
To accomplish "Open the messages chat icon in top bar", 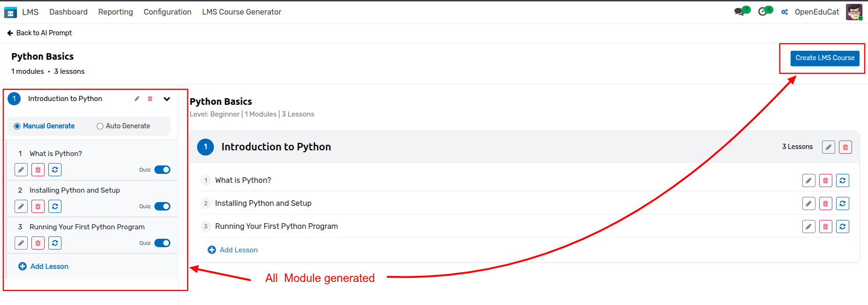I will [x=740, y=12].
